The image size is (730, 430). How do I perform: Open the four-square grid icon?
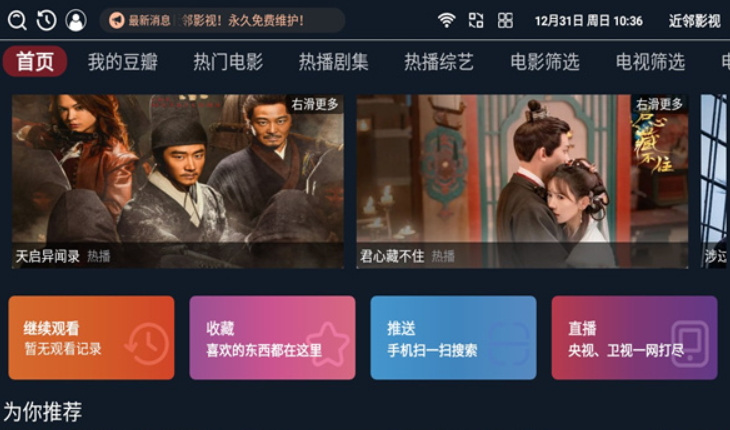point(505,20)
